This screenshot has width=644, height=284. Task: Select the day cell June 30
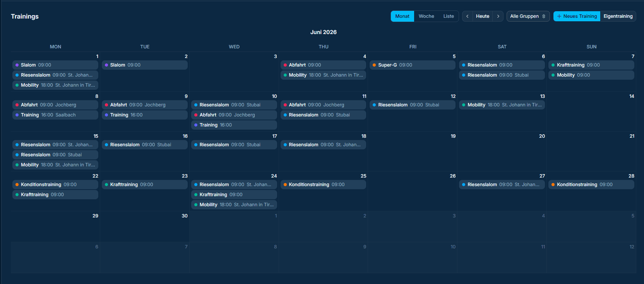click(145, 227)
